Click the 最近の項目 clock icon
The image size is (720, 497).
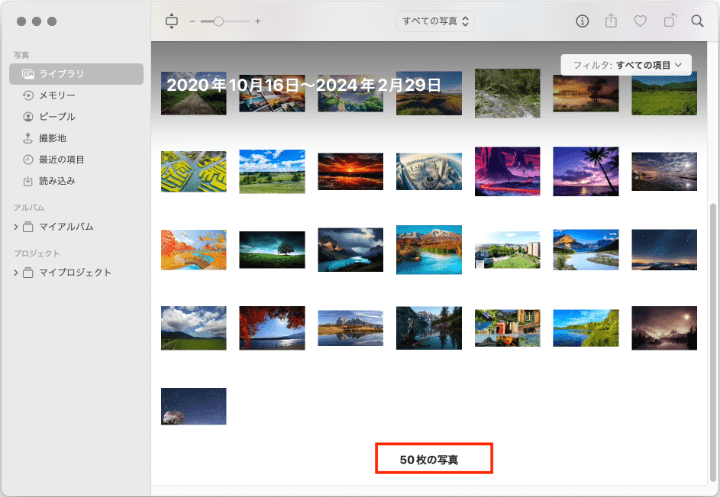(x=28, y=159)
